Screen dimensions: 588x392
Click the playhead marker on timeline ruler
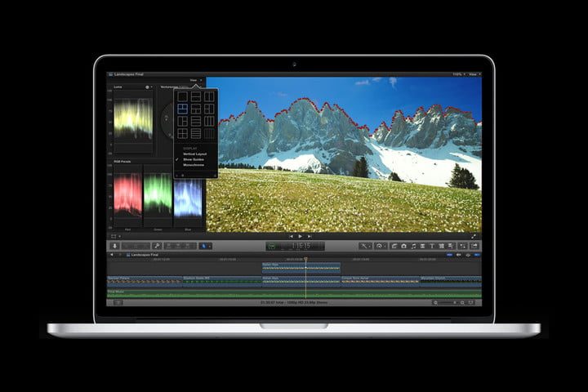click(x=306, y=259)
